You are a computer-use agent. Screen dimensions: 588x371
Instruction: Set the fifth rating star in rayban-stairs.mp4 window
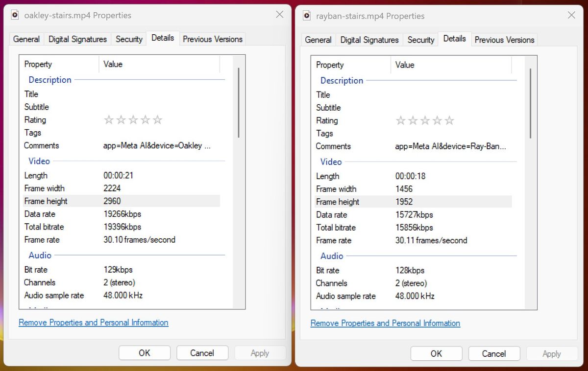pos(449,120)
